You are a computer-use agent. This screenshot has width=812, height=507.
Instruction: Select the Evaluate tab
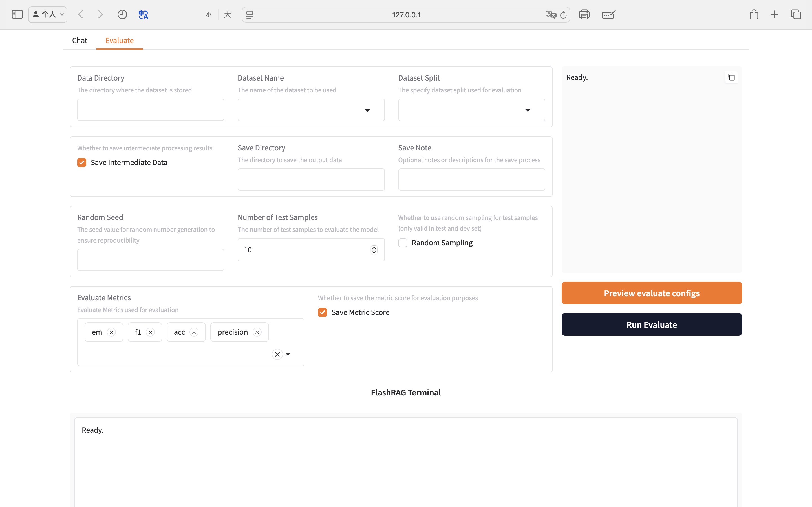[x=120, y=41]
